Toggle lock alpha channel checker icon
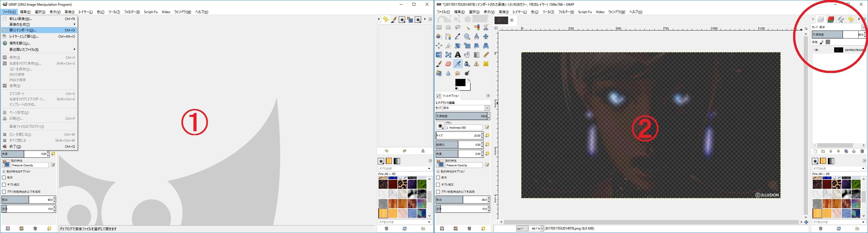This screenshot has height=233, width=868. (828, 42)
